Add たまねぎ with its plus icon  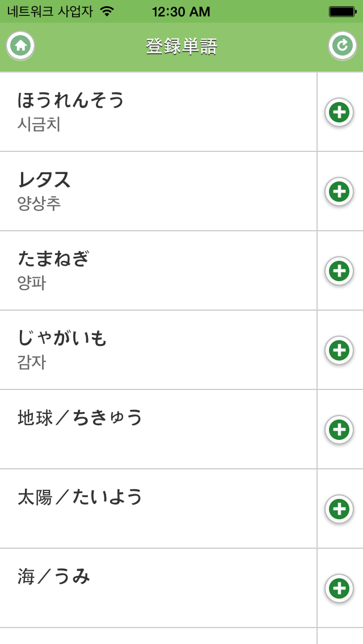[x=339, y=271]
